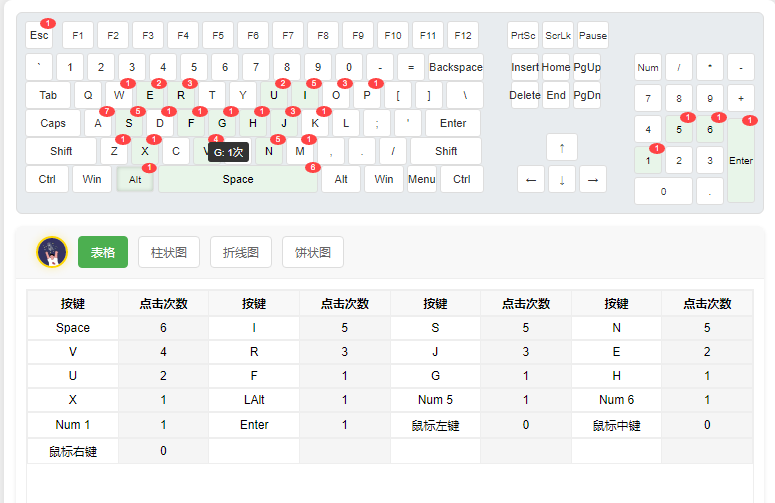775x503 pixels.
Task: Click the ScrLk key
Action: (558, 35)
